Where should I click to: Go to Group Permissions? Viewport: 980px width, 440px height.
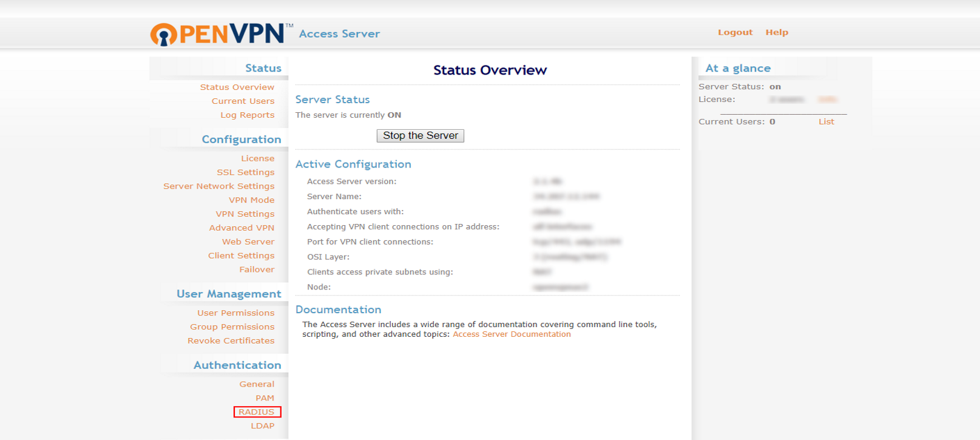click(x=232, y=327)
